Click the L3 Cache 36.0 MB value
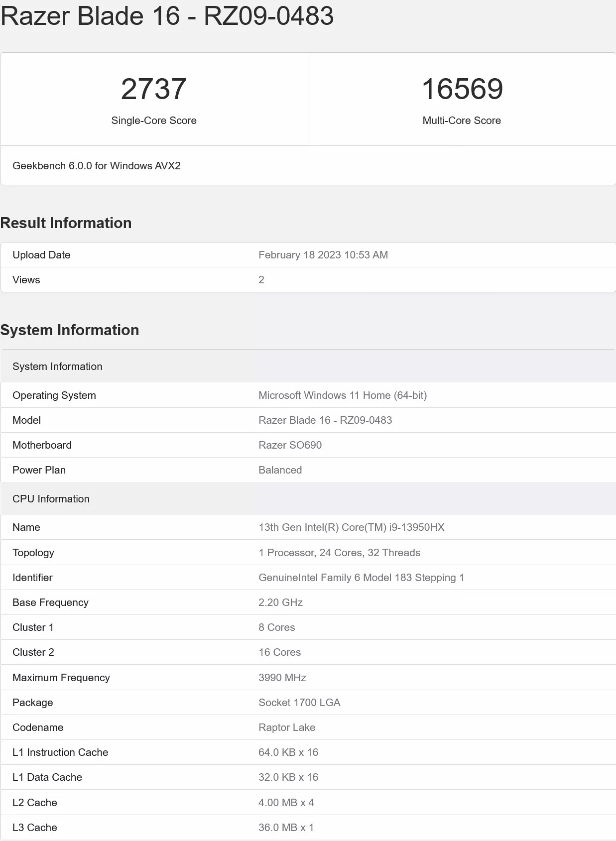 (x=286, y=828)
